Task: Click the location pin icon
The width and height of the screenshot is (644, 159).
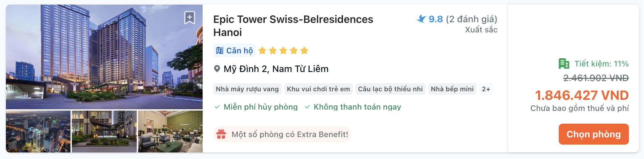Action: click(x=217, y=69)
